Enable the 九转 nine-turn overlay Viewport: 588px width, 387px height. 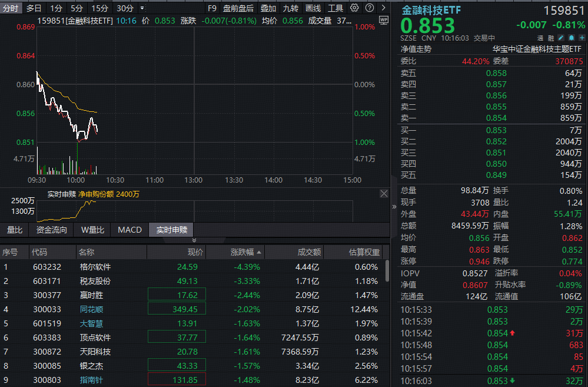point(291,8)
